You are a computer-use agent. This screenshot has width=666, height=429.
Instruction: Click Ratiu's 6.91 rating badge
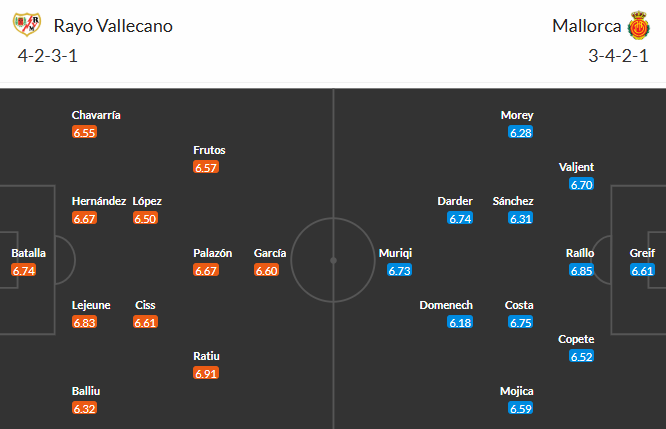coord(207,373)
